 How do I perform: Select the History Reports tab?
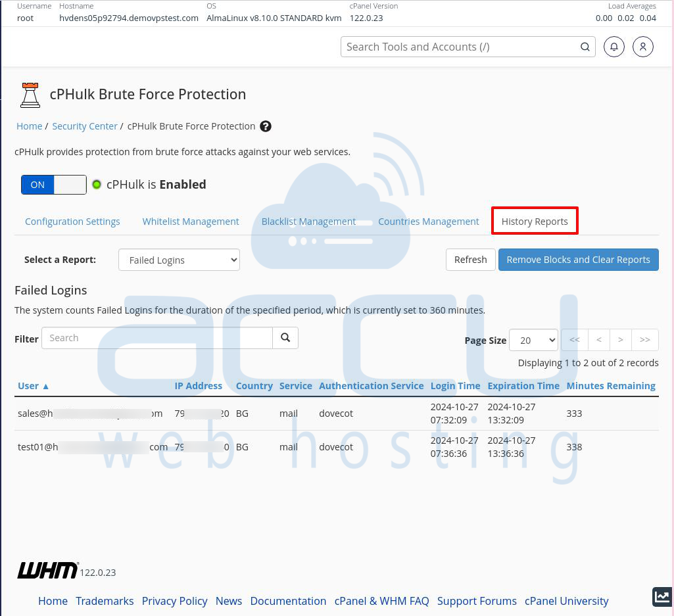pyautogui.click(x=535, y=222)
